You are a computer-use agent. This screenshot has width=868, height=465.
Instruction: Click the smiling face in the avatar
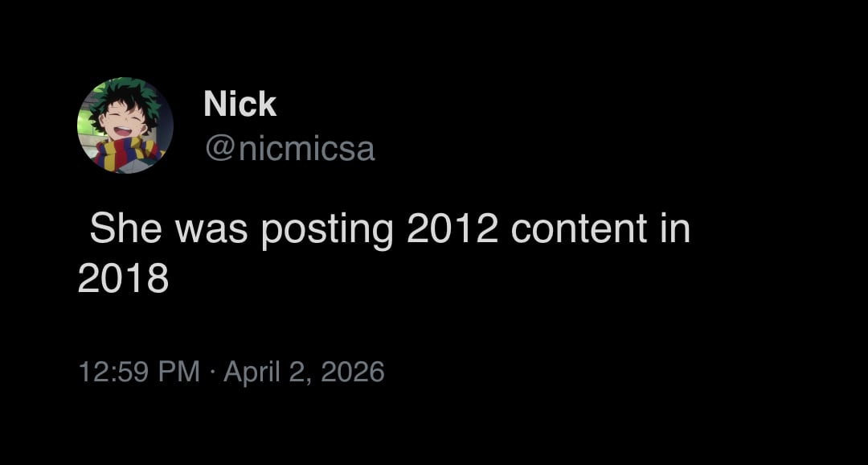tap(129, 125)
